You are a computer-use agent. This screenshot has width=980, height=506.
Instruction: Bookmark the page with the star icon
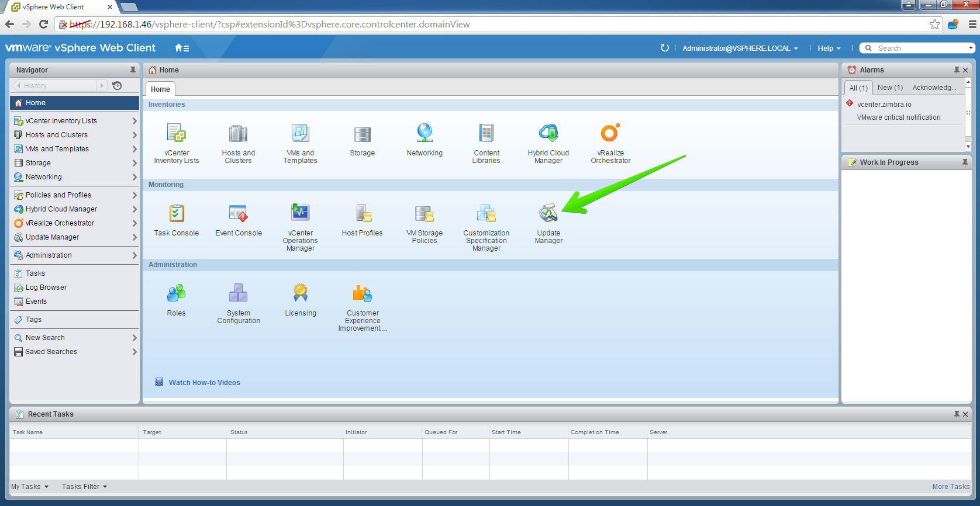point(934,25)
